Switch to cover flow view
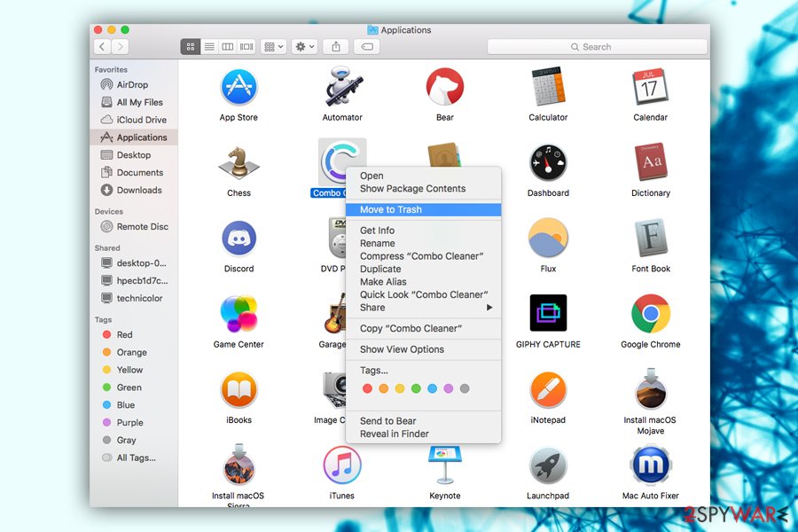 click(246, 47)
